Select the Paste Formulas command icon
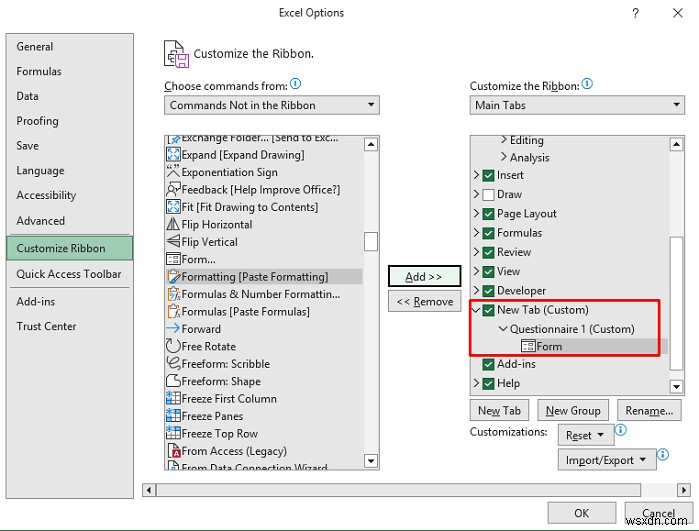The height and width of the screenshot is (531, 699). (173, 311)
